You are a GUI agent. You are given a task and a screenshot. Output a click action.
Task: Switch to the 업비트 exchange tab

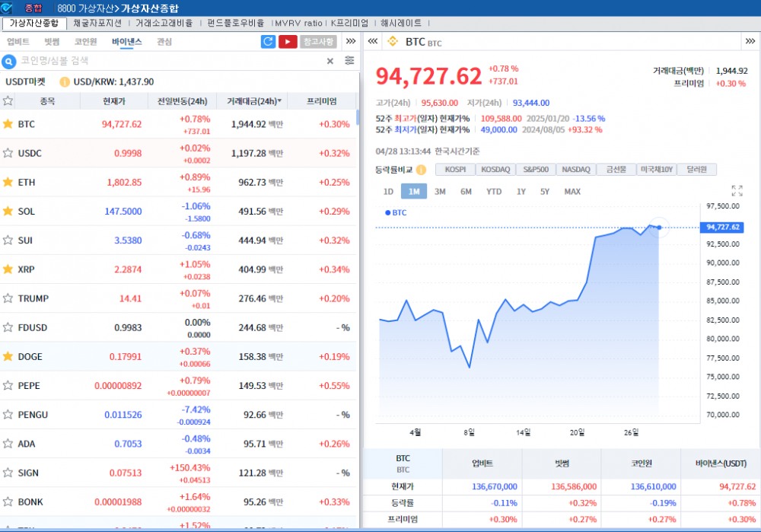point(18,42)
